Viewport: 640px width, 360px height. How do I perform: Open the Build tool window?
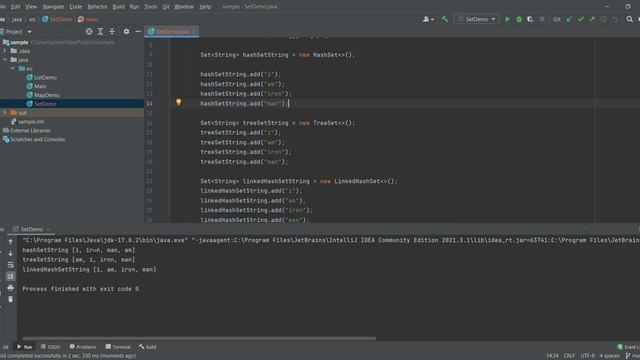click(x=147, y=347)
